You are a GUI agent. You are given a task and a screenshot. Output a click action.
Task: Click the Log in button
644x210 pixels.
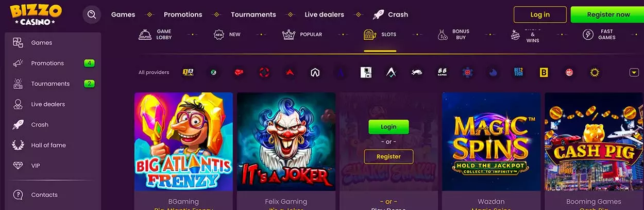[540, 14]
